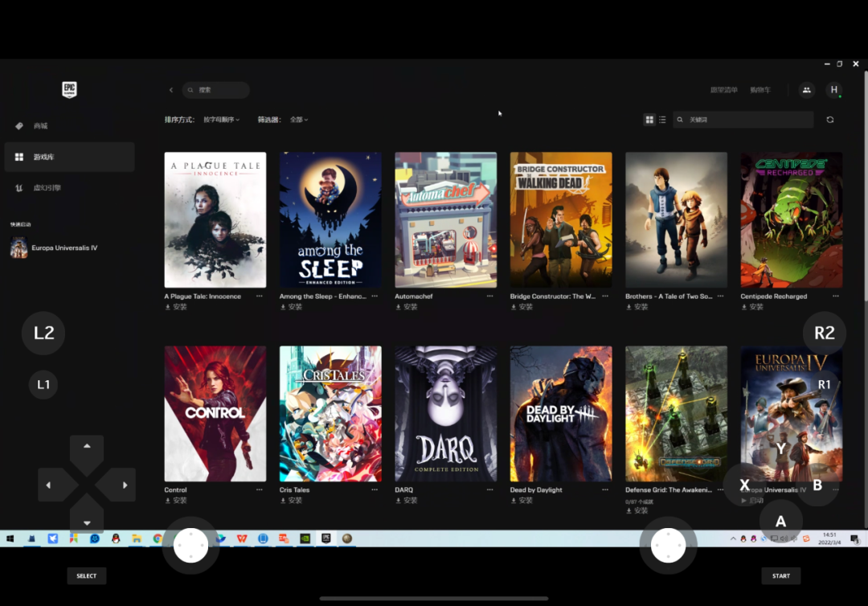Select Bridge Constructor Walking Dead cover
The image size is (868, 606).
tap(561, 219)
